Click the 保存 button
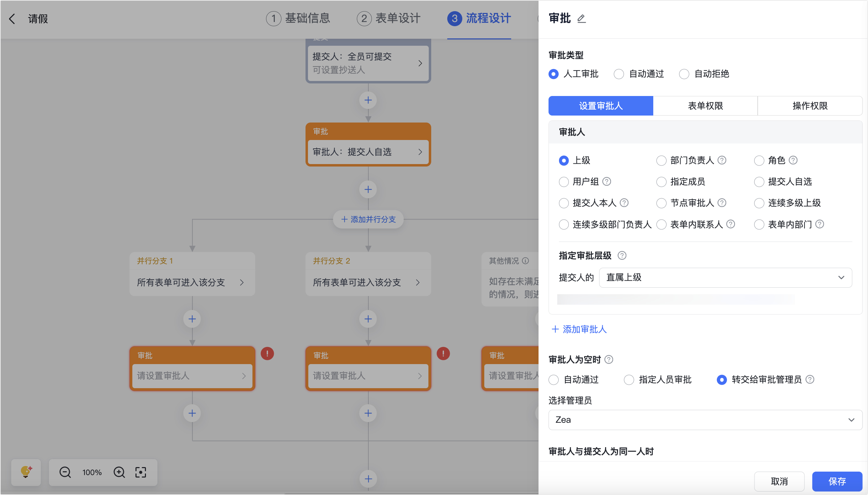Viewport: 868px width, 495px height. pyautogui.click(x=837, y=481)
